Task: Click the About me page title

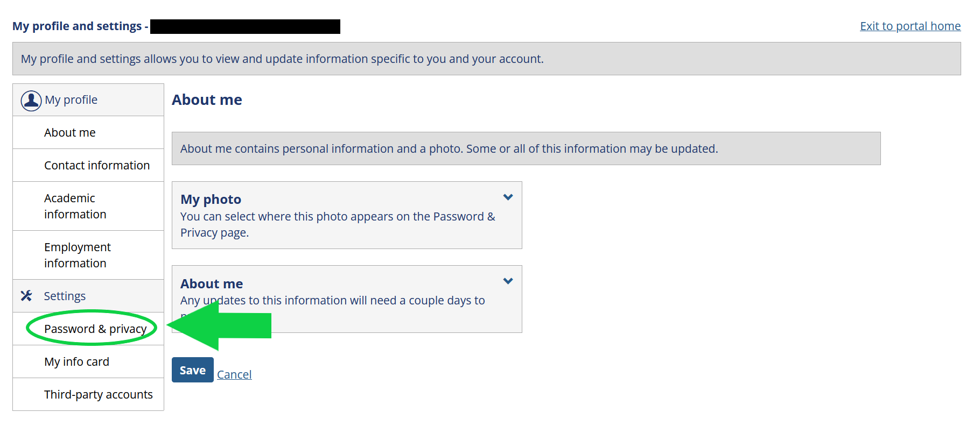Action: [x=207, y=100]
